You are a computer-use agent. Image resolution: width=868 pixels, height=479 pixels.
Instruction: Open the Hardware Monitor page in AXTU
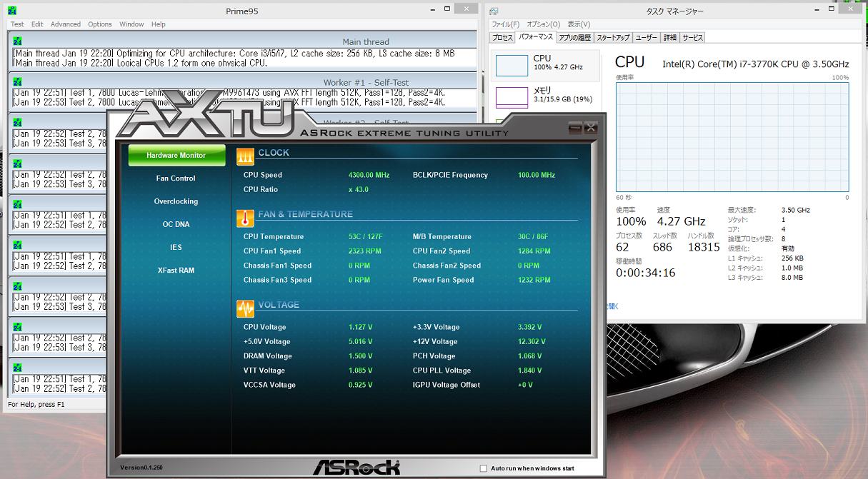point(176,155)
